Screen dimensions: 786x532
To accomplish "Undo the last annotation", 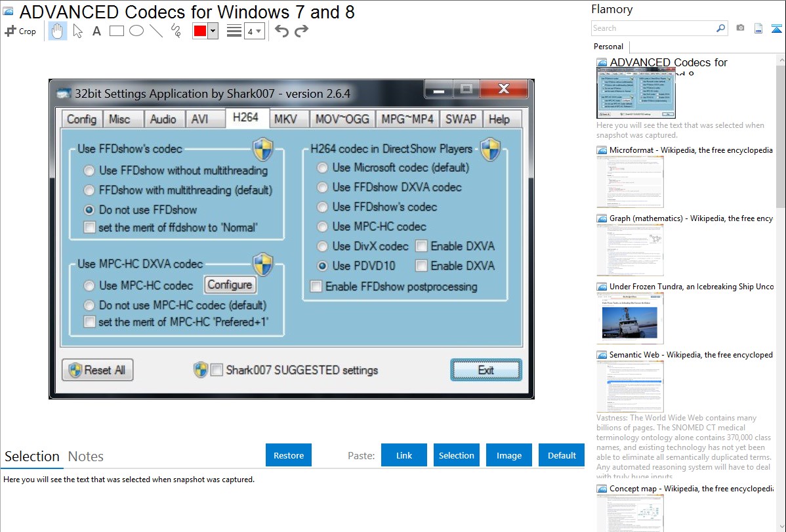I will [281, 31].
